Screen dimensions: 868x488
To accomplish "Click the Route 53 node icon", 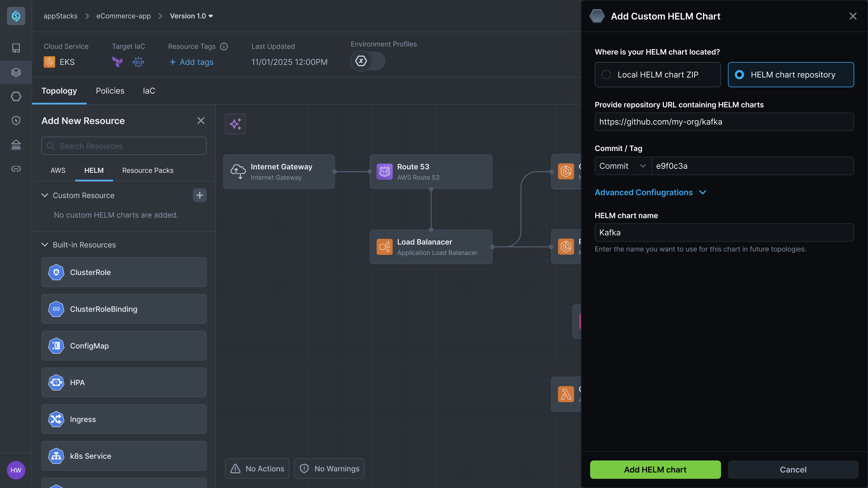I will pyautogui.click(x=384, y=172).
